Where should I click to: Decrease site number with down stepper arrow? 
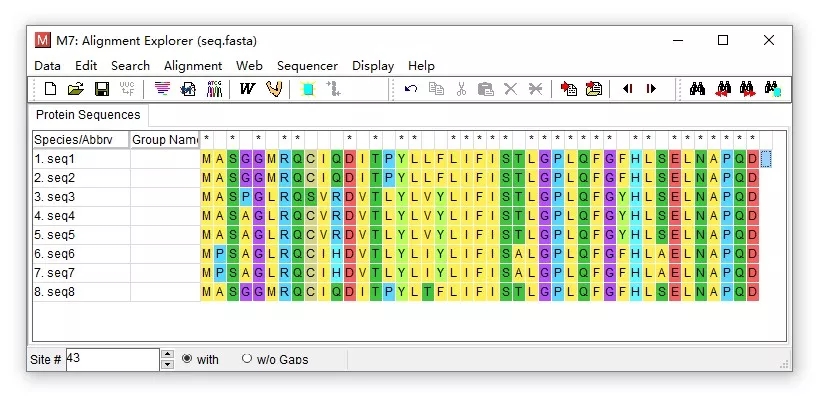click(168, 364)
